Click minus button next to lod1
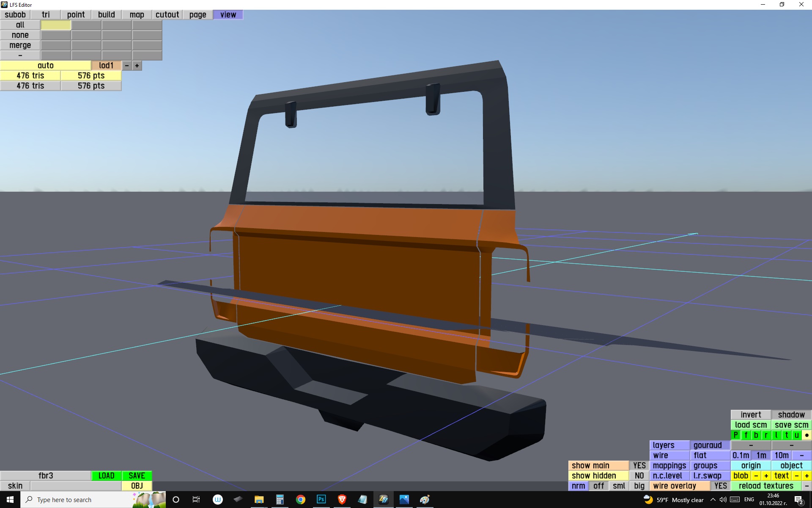The image size is (812, 508). [127, 66]
